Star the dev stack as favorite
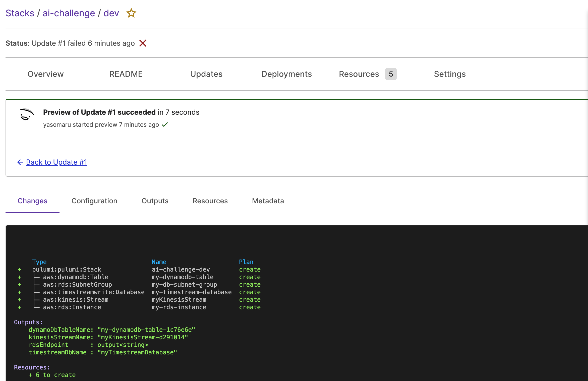The height and width of the screenshot is (381, 588). pyautogui.click(x=131, y=13)
